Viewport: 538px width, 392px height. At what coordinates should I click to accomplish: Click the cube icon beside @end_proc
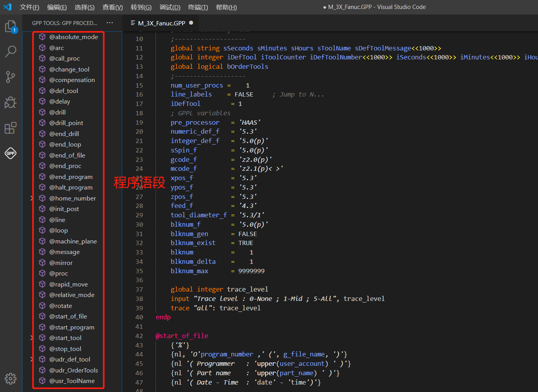(42, 166)
